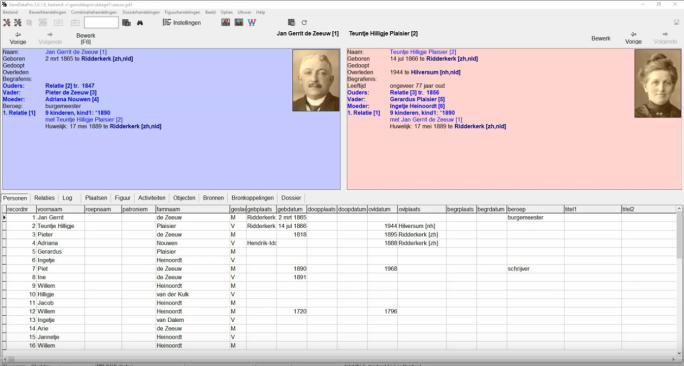Screen dimensions: 684x366
Task: Click the folder icon beside the search box
Action: click(x=126, y=23)
